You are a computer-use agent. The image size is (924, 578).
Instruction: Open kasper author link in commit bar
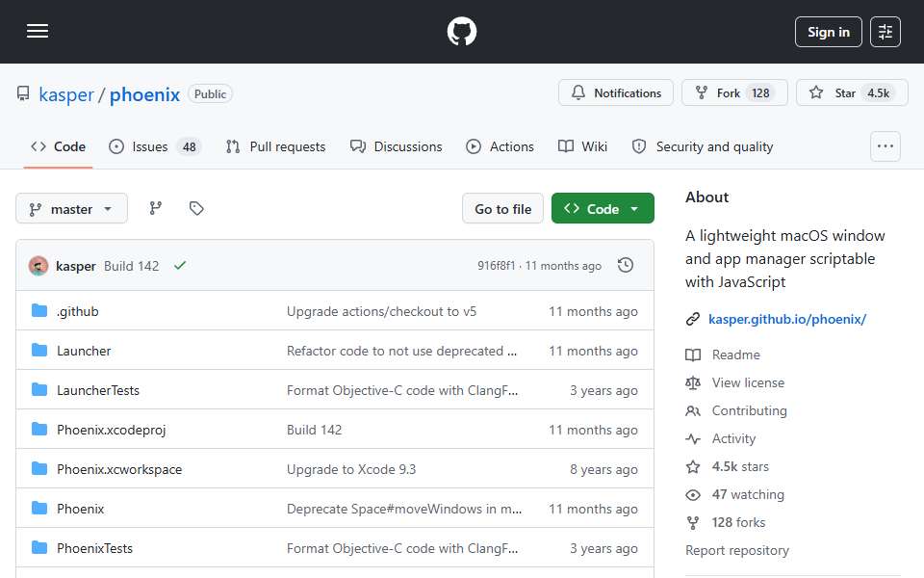[x=75, y=266]
